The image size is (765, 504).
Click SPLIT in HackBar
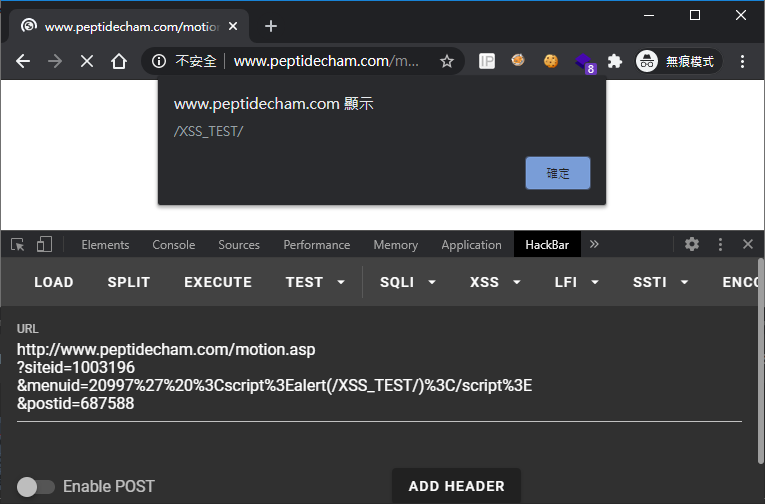click(128, 282)
